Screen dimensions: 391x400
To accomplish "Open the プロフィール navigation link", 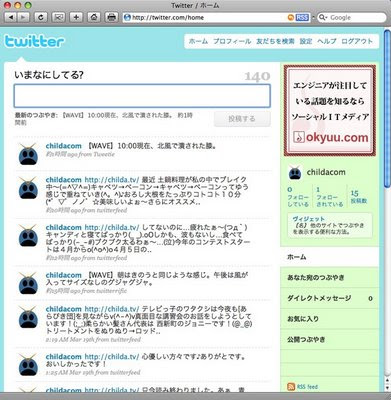I will point(232,41).
